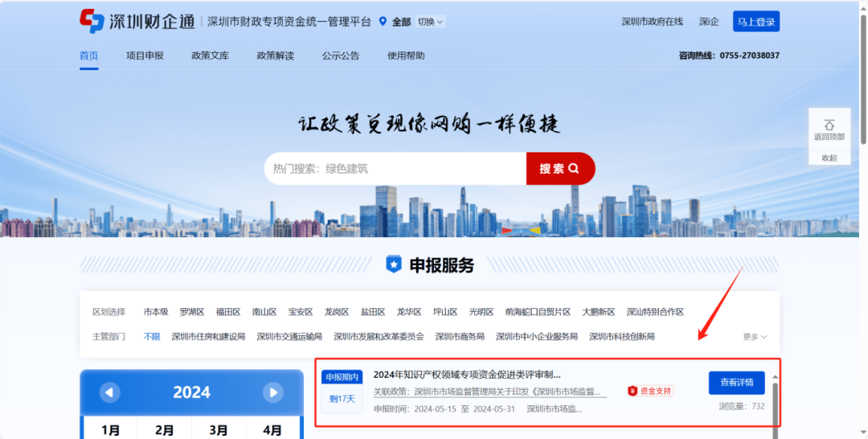This screenshot has height=439, width=868.
Task: Click the 咨询热线 0755-27038037 text
Action: click(x=729, y=55)
